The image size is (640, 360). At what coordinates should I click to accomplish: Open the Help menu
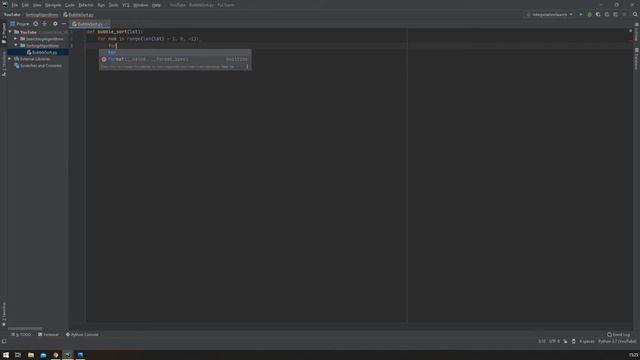coord(156,5)
